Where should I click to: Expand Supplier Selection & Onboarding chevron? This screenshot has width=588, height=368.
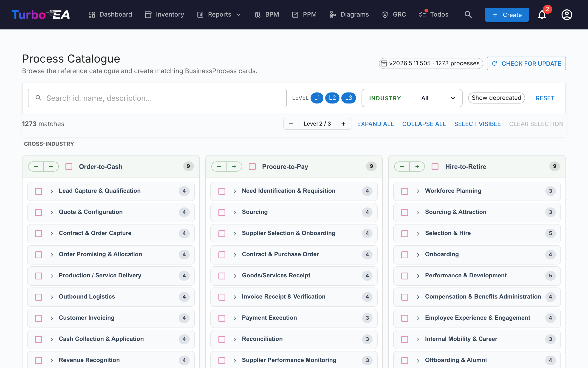pyautogui.click(x=235, y=234)
